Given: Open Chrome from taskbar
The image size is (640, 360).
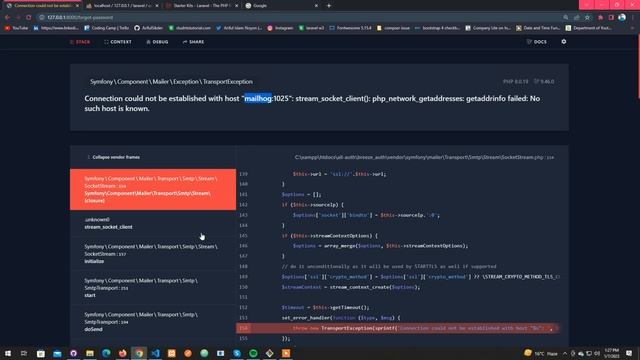Looking at the screenshot, I should coord(139,353).
